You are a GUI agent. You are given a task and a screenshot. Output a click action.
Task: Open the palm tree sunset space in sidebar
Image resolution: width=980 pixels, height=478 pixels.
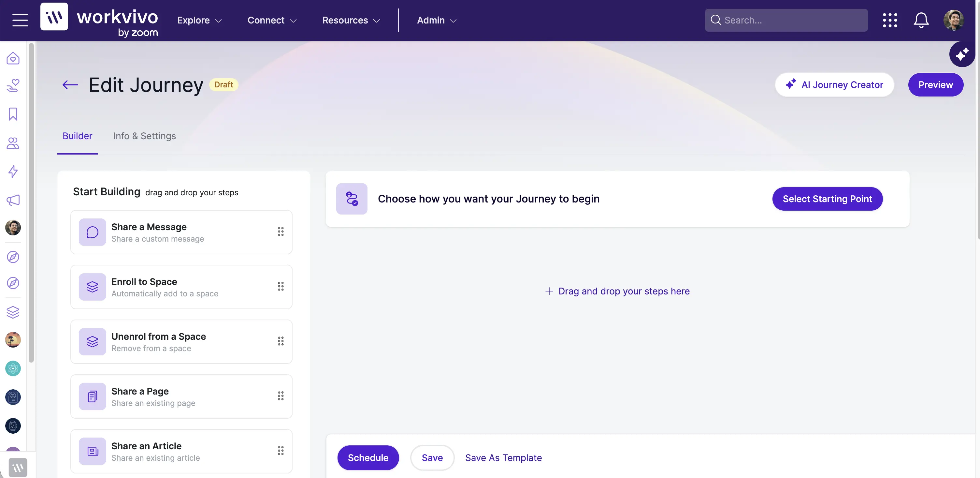13,340
